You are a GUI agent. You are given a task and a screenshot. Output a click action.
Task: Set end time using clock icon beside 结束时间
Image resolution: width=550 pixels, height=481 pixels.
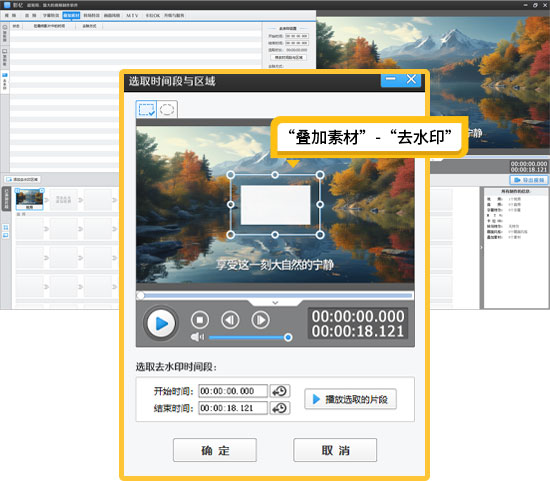point(280,408)
